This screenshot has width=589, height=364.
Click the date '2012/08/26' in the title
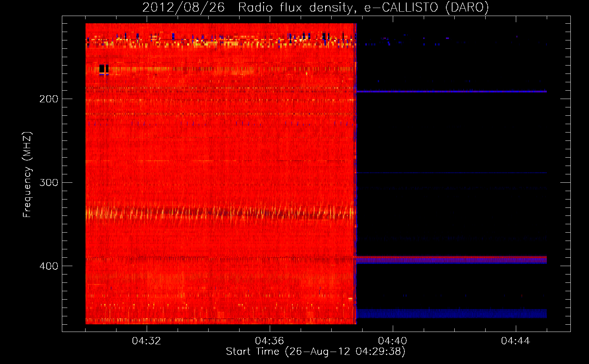coord(183,7)
